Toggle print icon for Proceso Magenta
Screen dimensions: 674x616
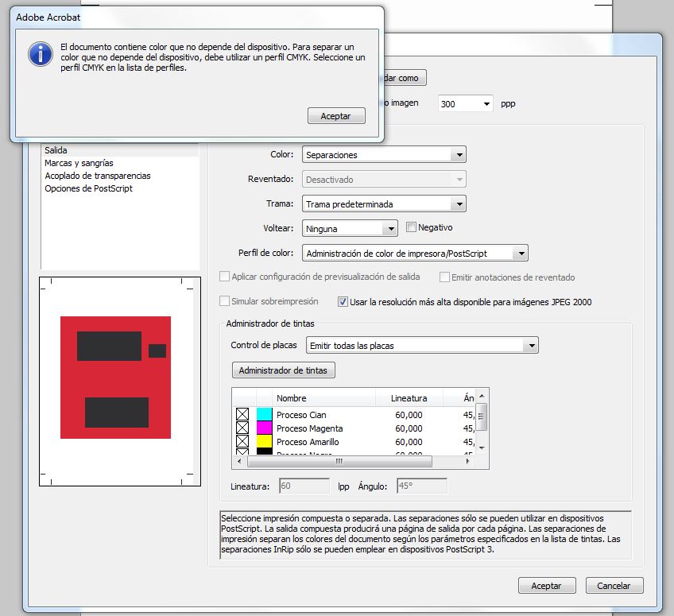242,428
